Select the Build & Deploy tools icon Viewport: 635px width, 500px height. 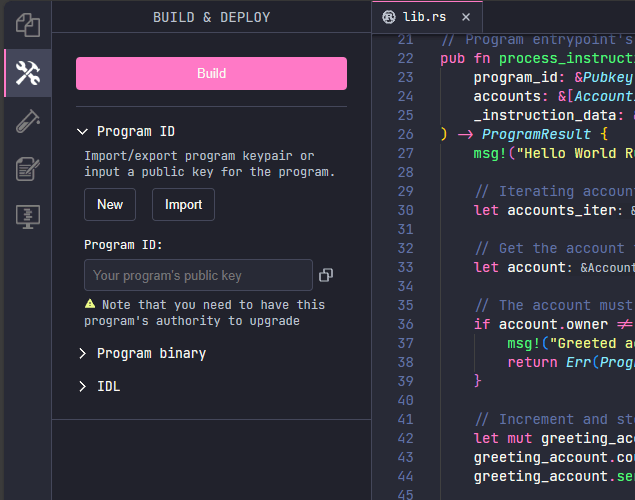pyautogui.click(x=27, y=73)
